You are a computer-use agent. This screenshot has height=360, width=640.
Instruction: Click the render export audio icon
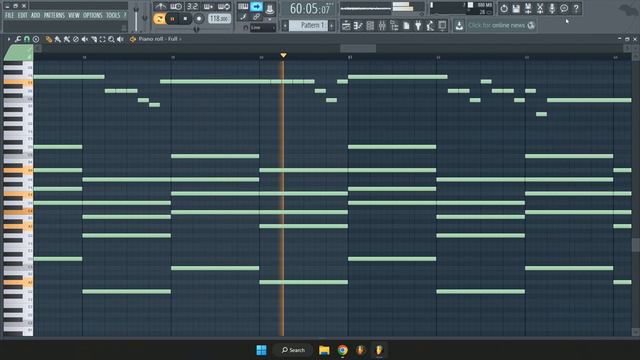528,8
